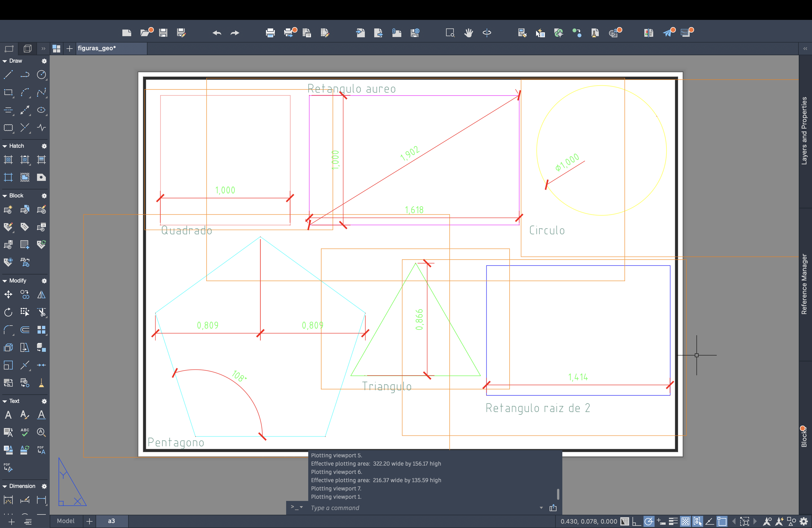Screen dimensions: 812x528
Task: Select the Circle draw tool
Action: 41,75
